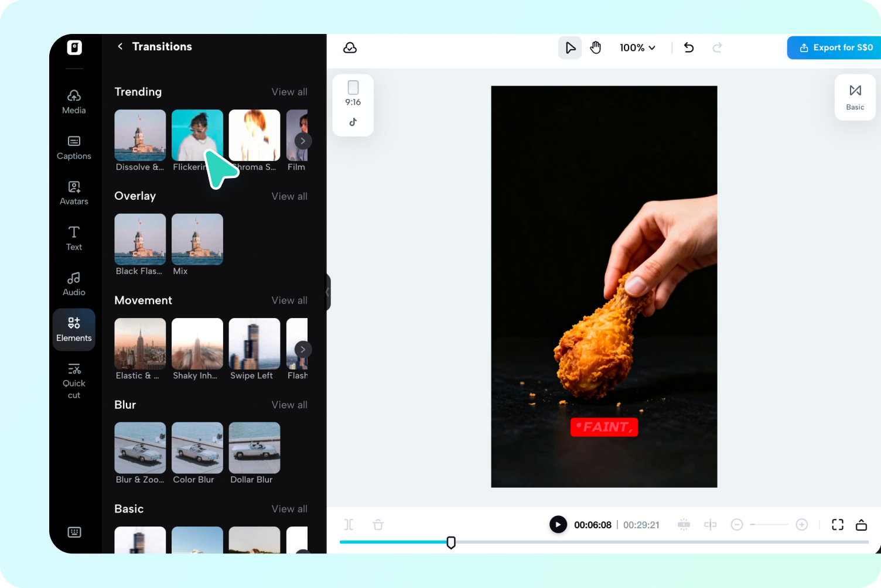This screenshot has height=588, width=881.
Task: Open keyboard shortcuts icon
Action: (74, 532)
